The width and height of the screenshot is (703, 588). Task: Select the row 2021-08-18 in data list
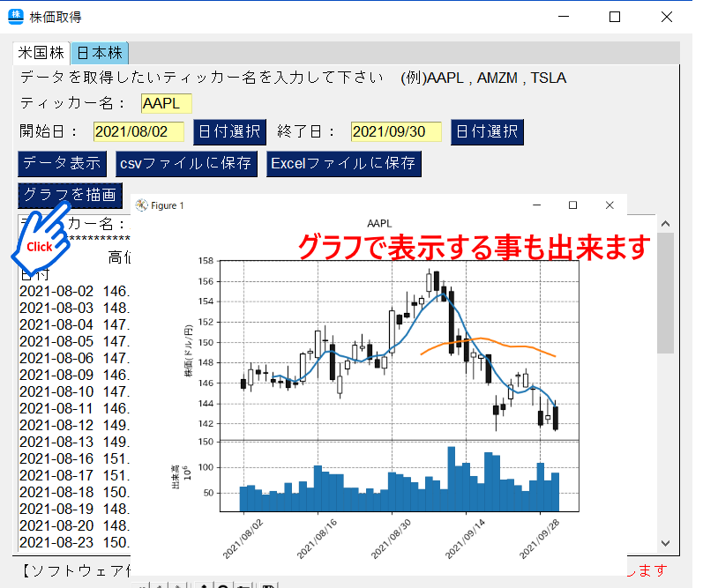tap(74, 493)
